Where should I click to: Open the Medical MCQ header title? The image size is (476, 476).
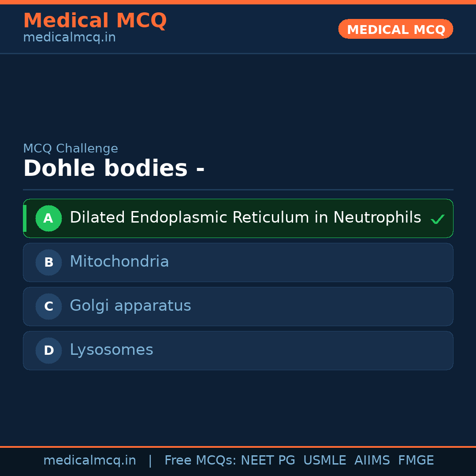pos(95,20)
